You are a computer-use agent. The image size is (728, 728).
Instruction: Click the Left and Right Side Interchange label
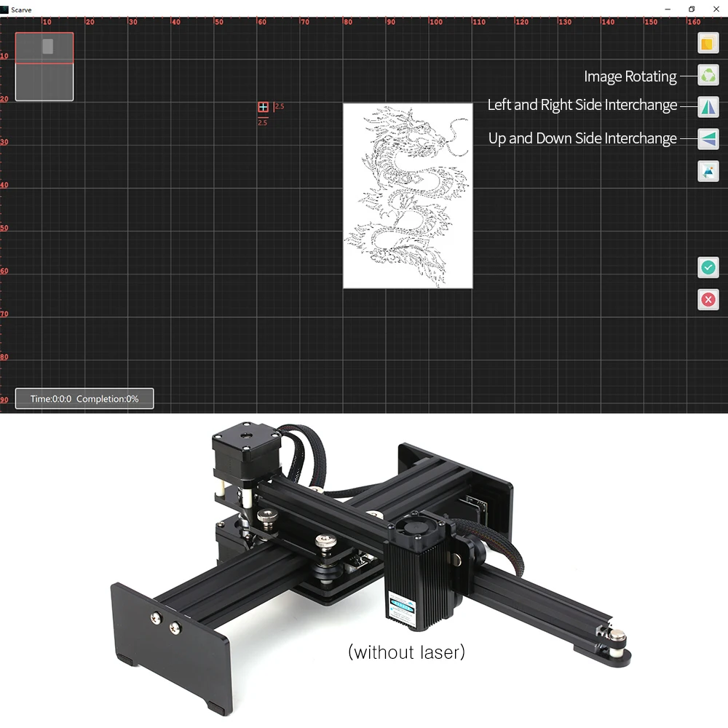pos(582,105)
